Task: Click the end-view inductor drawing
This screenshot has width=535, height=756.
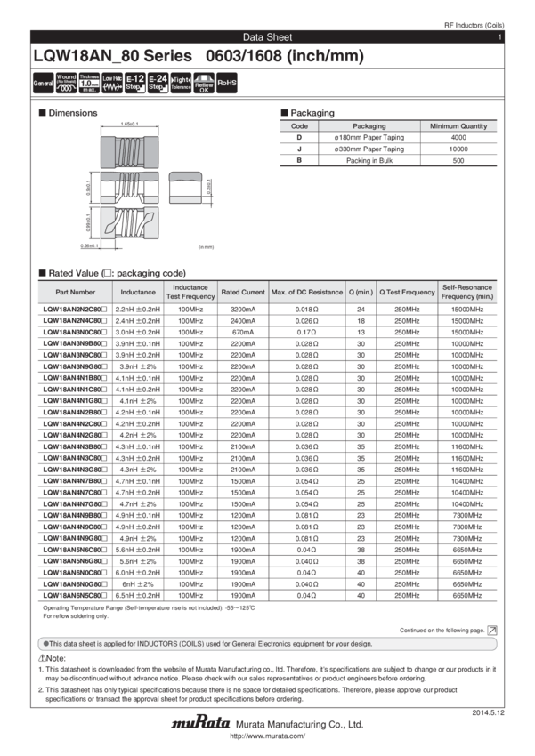Action: click(x=185, y=188)
